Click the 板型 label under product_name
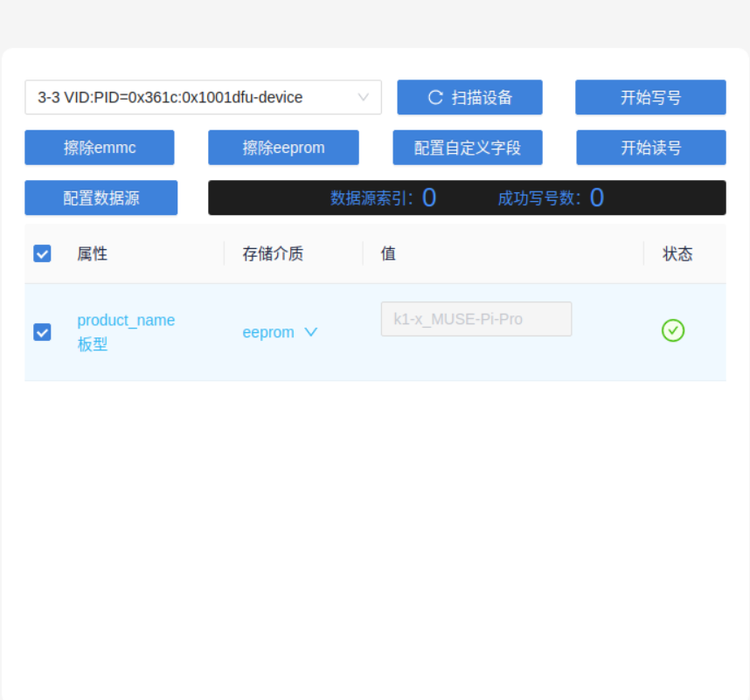Screen dimensions: 750x700 (93, 343)
